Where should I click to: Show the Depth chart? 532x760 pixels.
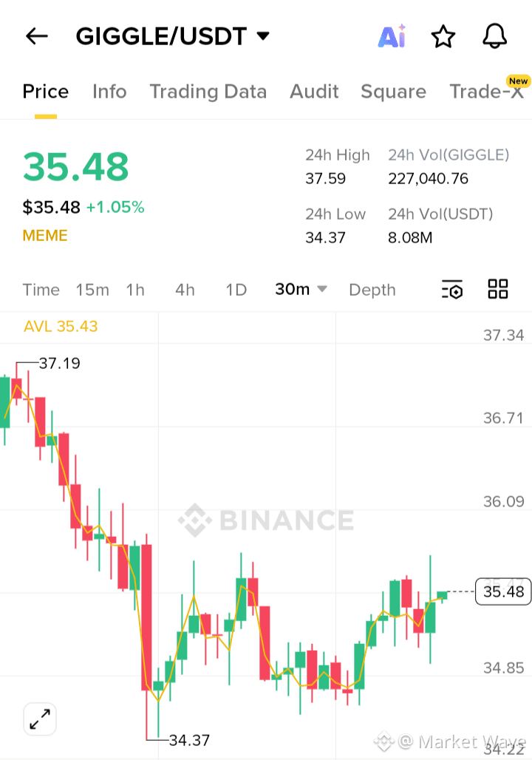click(372, 290)
